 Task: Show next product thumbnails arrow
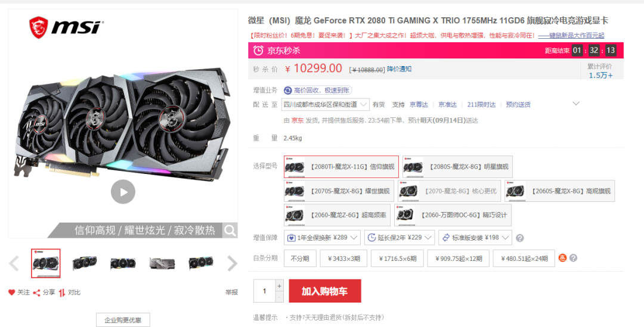pyautogui.click(x=232, y=263)
